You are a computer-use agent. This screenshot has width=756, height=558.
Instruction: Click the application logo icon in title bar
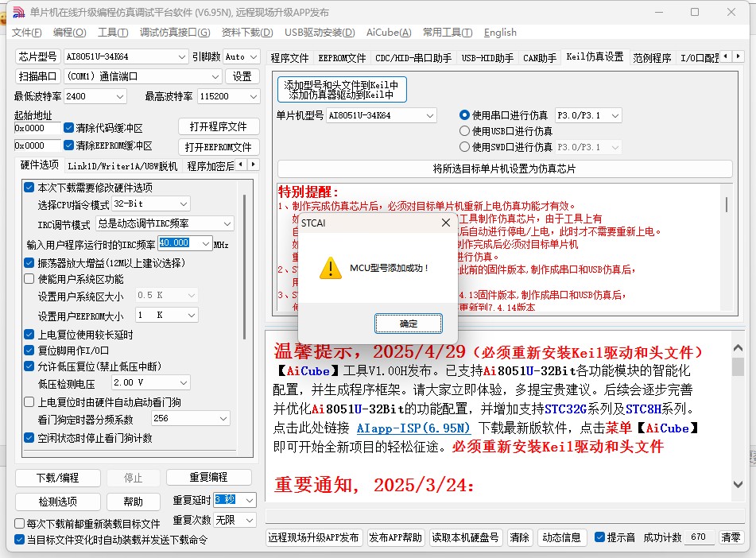(x=18, y=12)
